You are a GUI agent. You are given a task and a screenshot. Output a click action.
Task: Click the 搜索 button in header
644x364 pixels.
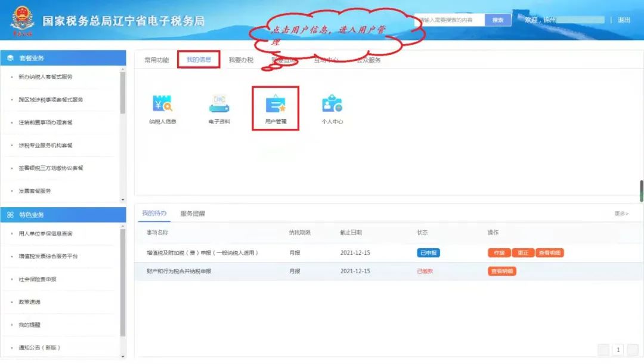(x=498, y=20)
